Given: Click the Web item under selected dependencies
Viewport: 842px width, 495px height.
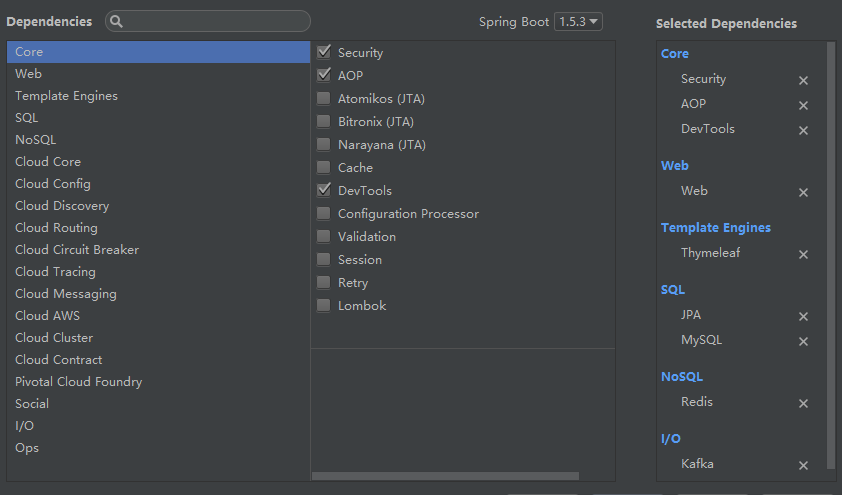Looking at the screenshot, I should pos(694,190).
